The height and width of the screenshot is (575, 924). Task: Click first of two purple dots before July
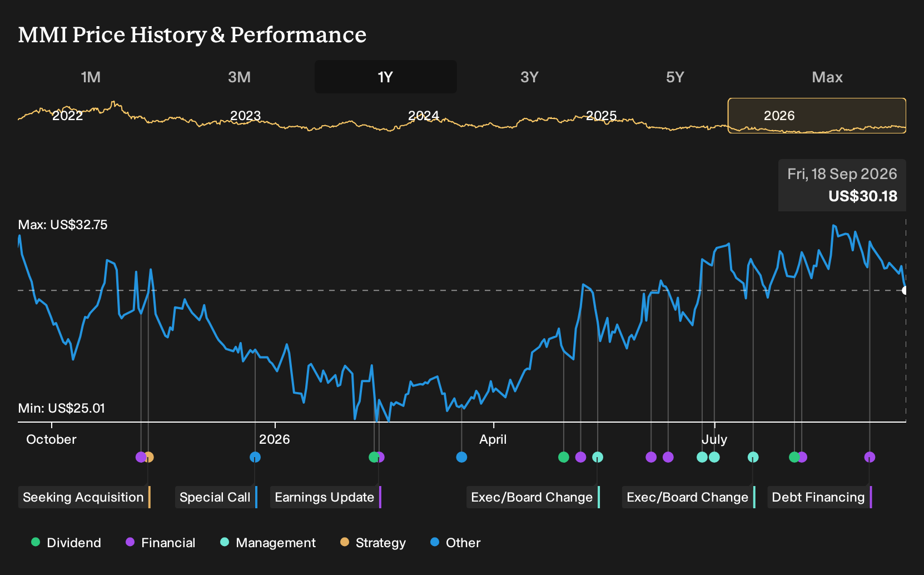pos(651,457)
